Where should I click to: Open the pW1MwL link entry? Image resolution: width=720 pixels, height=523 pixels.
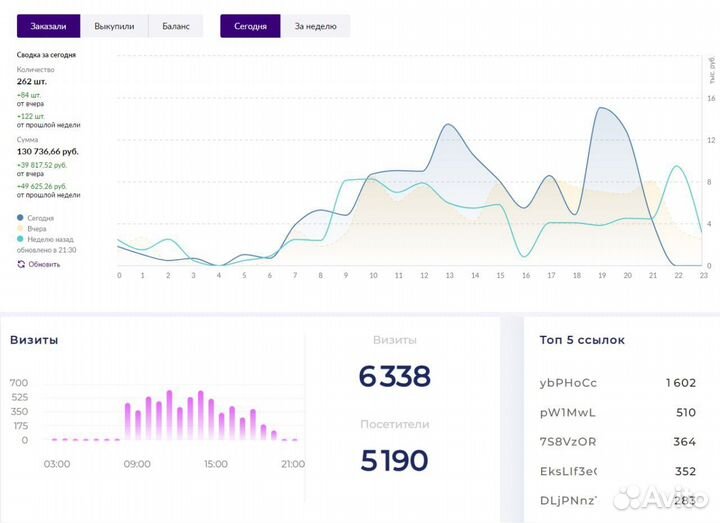tap(567, 412)
